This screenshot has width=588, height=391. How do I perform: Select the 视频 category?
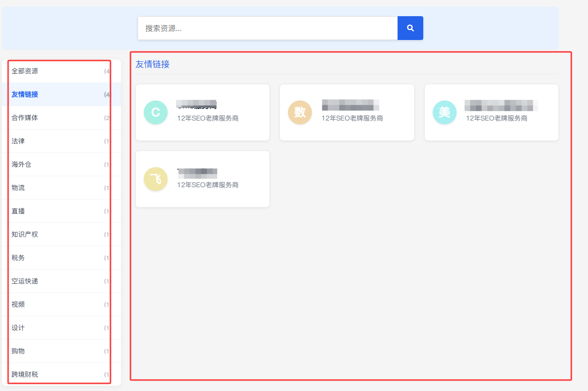coord(61,304)
